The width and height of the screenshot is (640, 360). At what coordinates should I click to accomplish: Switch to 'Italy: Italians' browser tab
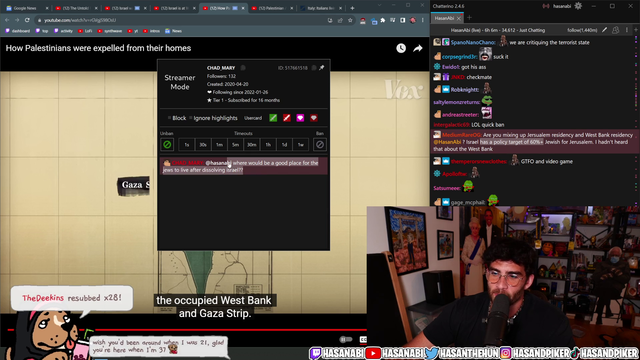(x=321, y=8)
